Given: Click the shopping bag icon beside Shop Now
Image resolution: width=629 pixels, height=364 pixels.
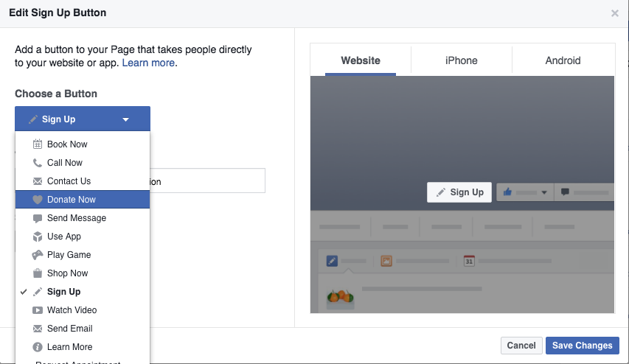Looking at the screenshot, I should [x=38, y=273].
